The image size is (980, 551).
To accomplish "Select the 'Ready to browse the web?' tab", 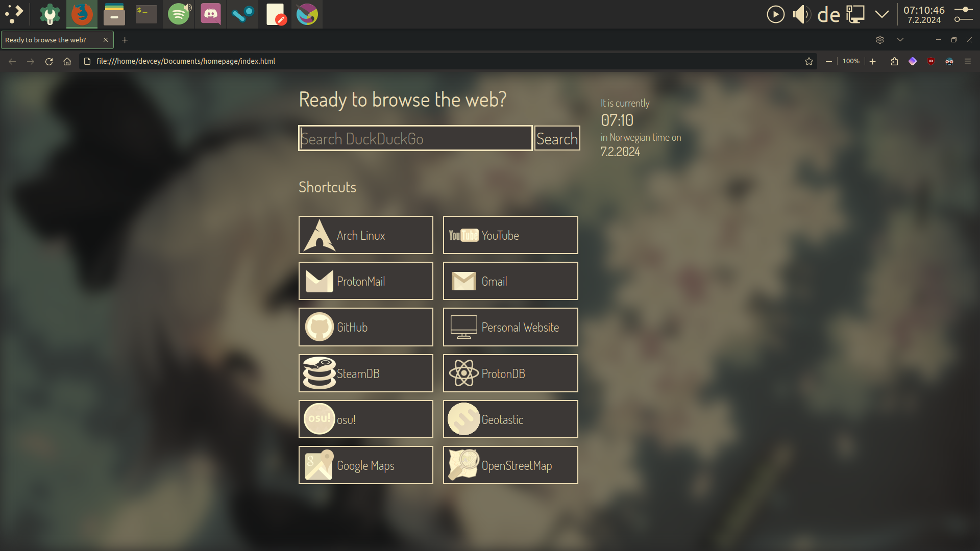I will click(57, 40).
